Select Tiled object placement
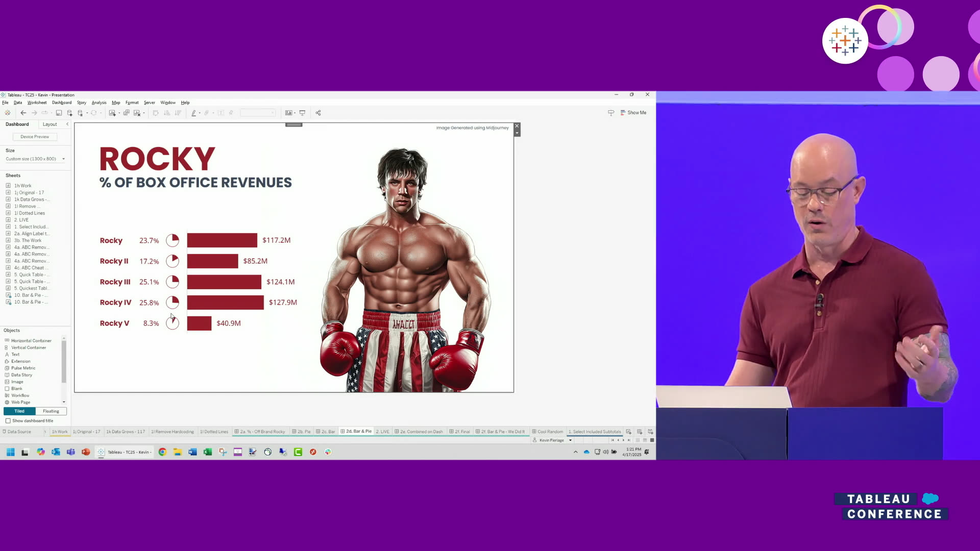The image size is (980, 551). point(19,411)
